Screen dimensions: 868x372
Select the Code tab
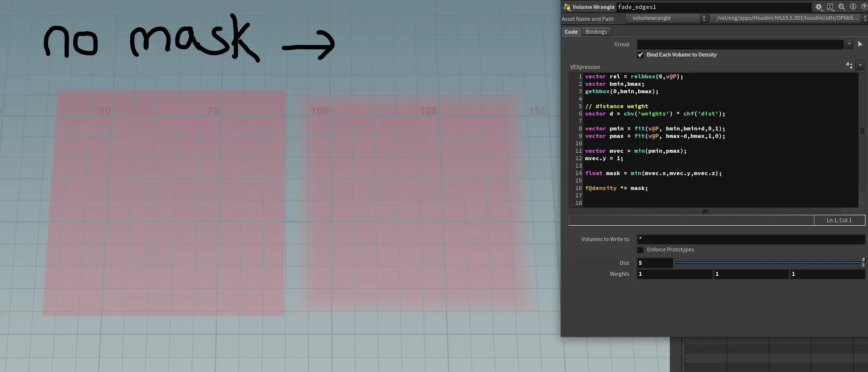(571, 32)
